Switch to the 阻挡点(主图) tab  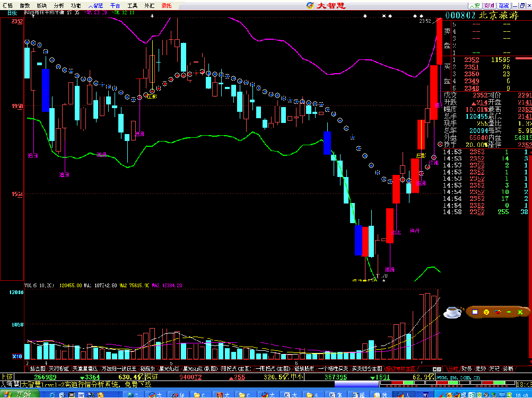pos(236,368)
